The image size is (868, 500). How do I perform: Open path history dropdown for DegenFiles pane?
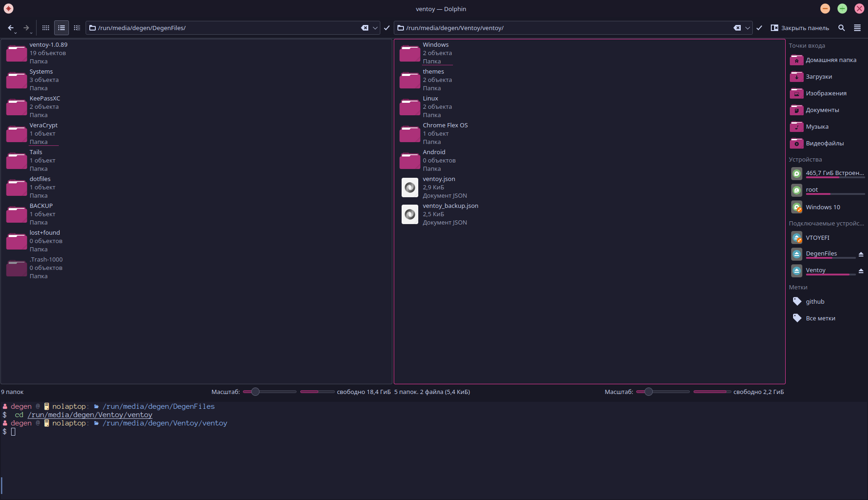[x=375, y=28]
